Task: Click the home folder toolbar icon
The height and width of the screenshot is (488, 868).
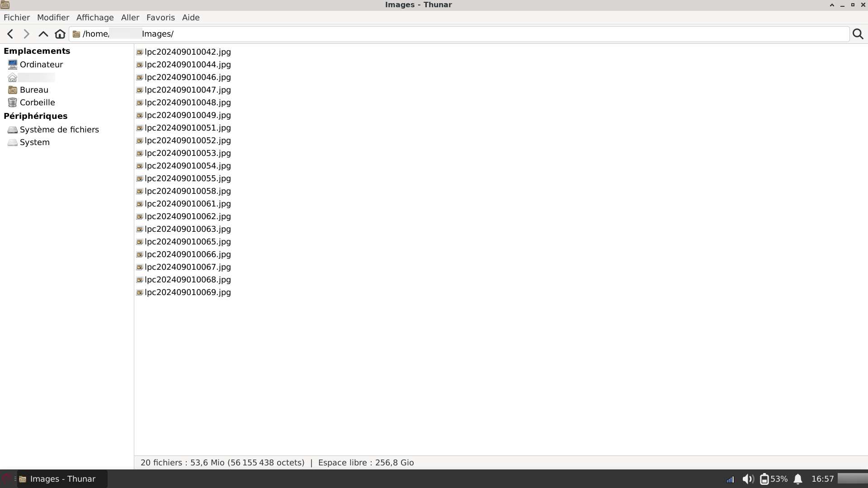Action: (x=60, y=34)
